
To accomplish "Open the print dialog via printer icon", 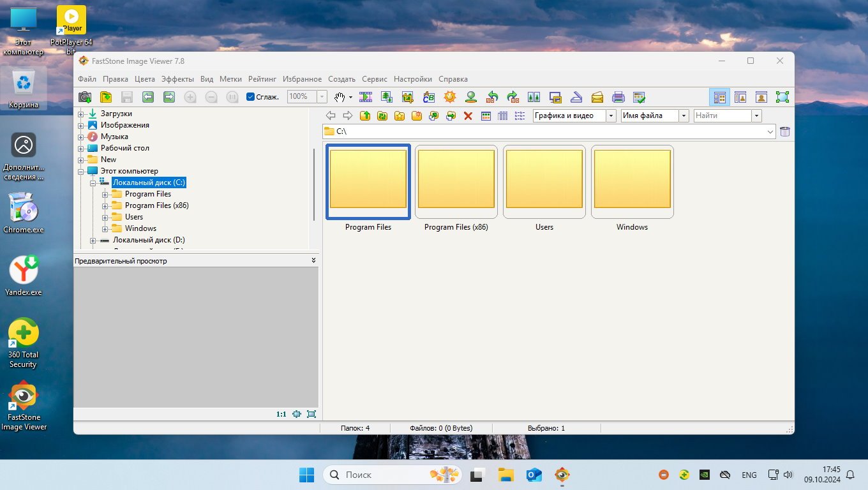I will (x=618, y=97).
